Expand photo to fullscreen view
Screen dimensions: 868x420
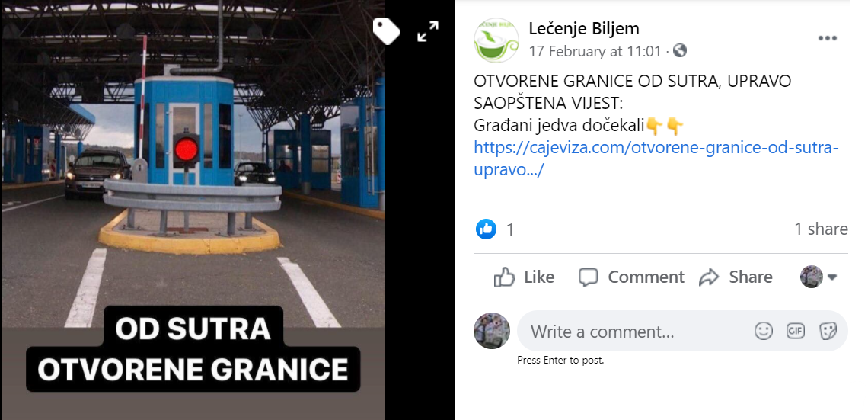click(428, 31)
